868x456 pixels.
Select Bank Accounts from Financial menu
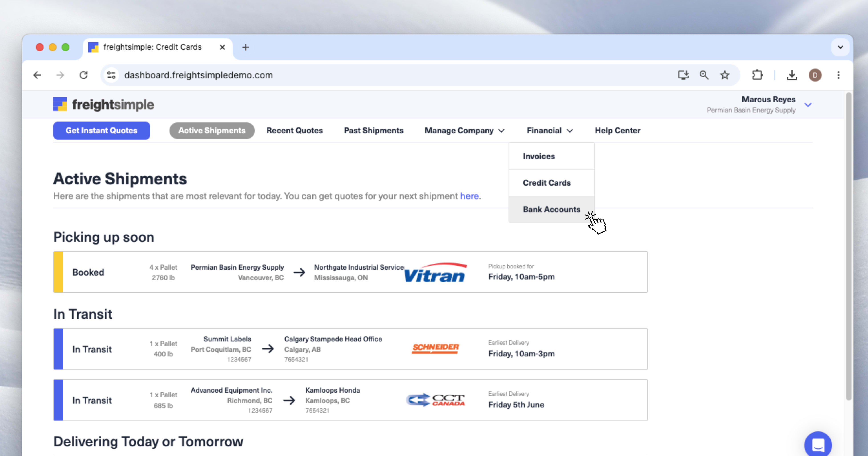coord(552,209)
